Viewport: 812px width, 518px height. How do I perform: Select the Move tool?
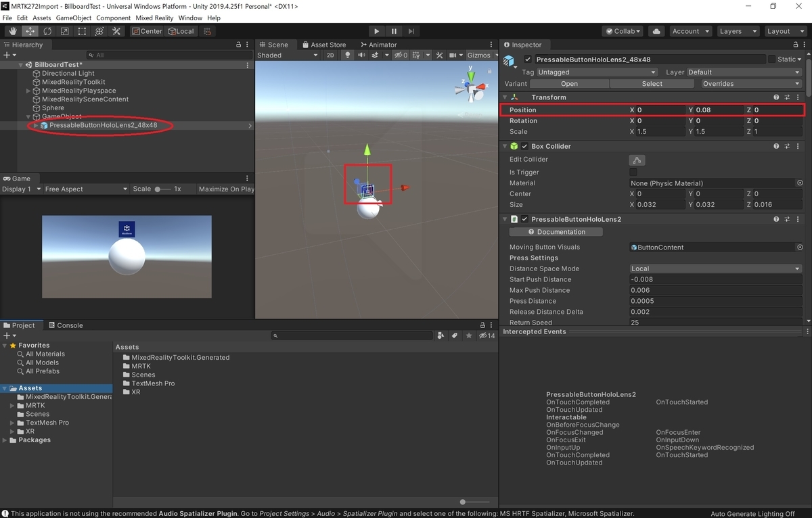(x=30, y=31)
